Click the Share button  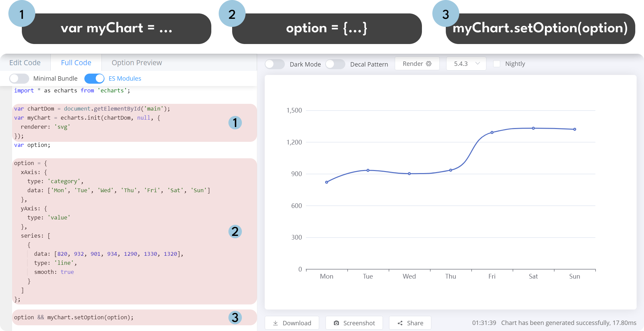pyautogui.click(x=410, y=323)
